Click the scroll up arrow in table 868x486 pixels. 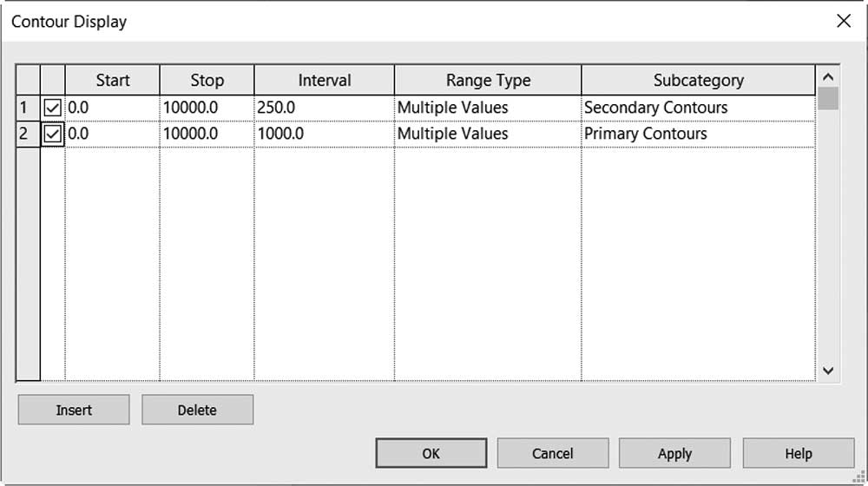[x=827, y=77]
